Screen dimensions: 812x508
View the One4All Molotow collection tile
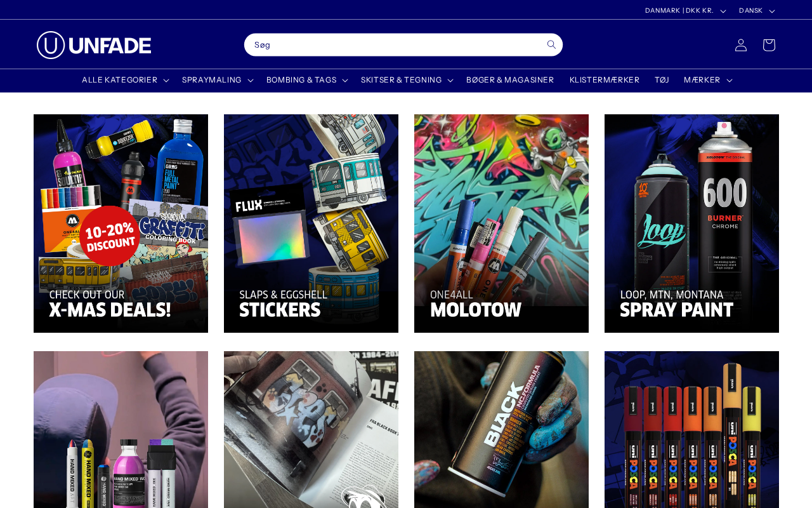(501, 224)
